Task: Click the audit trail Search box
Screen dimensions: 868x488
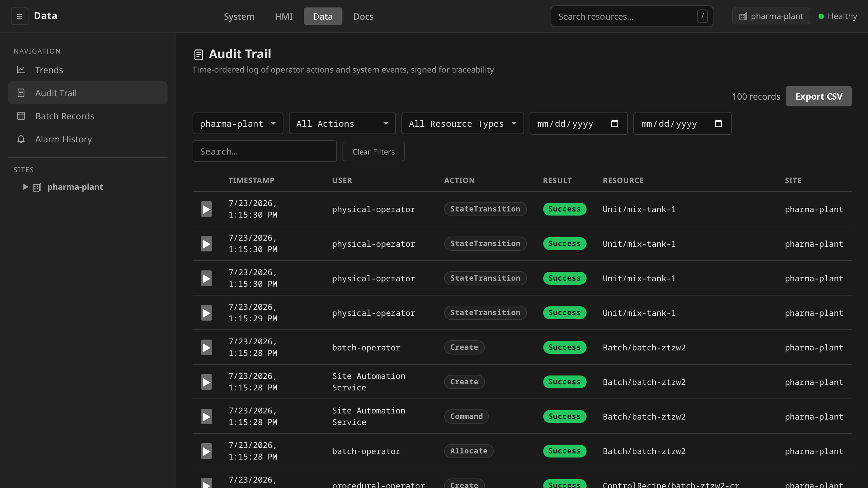Action: point(265,151)
